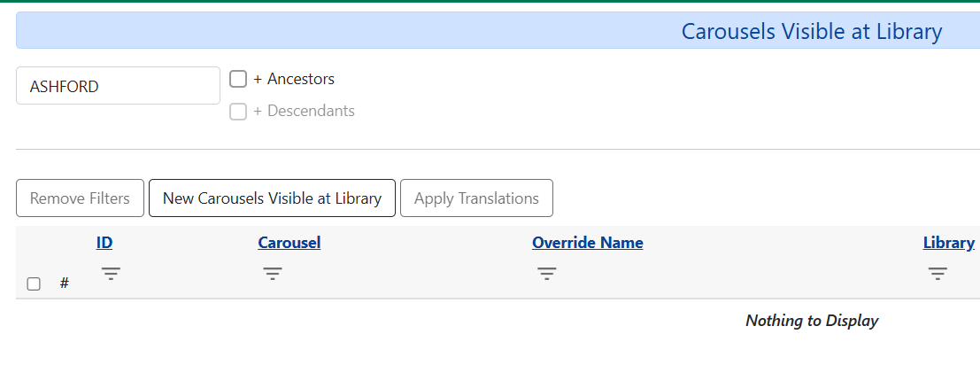Sort by the Library column header

click(948, 243)
